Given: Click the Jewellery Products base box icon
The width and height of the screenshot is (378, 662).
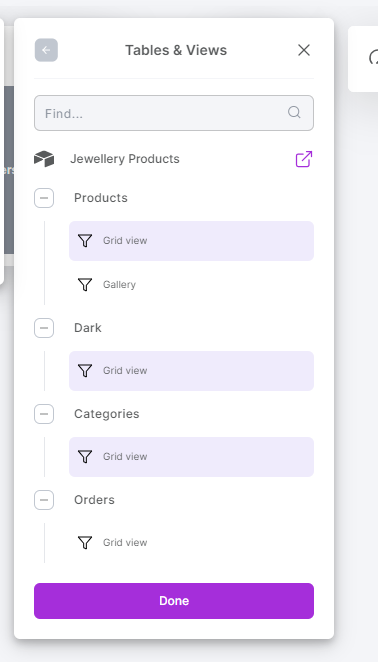Looking at the screenshot, I should coord(44,159).
